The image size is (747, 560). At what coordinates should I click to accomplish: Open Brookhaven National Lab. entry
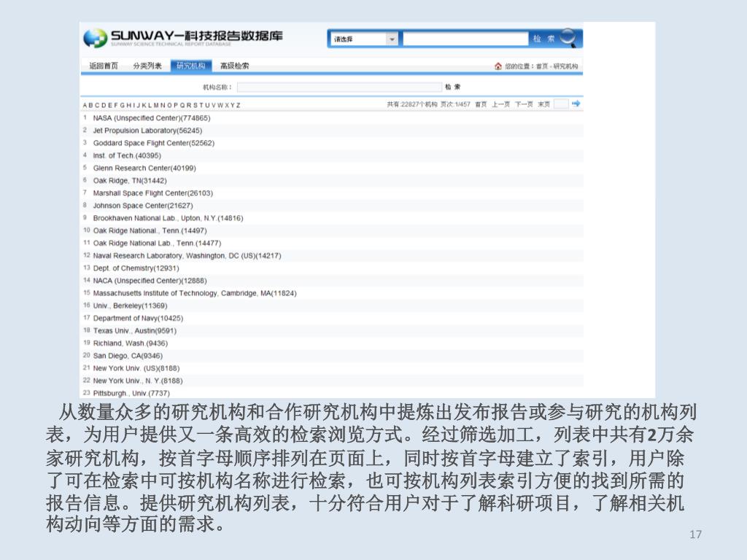(x=169, y=218)
